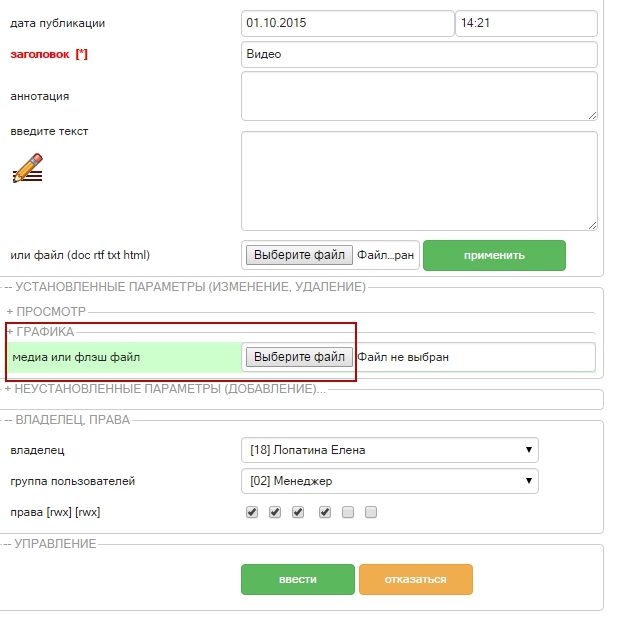Viewport: 622px width, 641px height.
Task: Click the publication date field 01.10.2015
Action: (348, 23)
